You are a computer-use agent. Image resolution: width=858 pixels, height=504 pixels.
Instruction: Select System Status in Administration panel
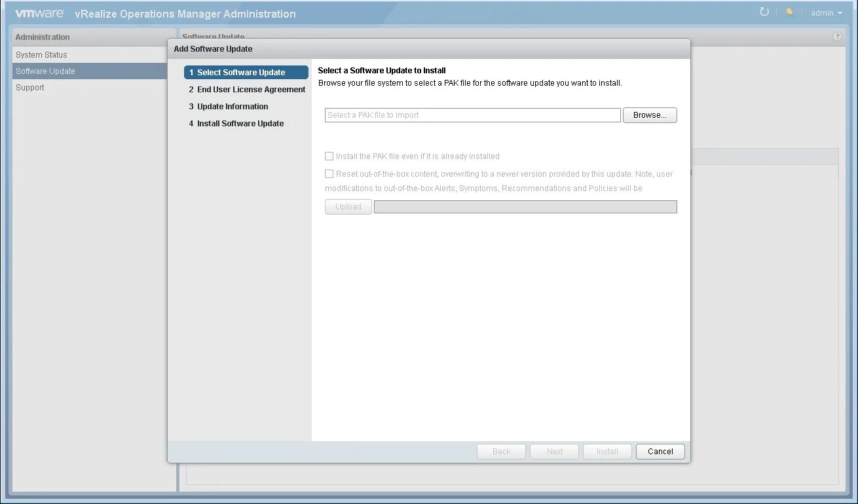[90, 55]
